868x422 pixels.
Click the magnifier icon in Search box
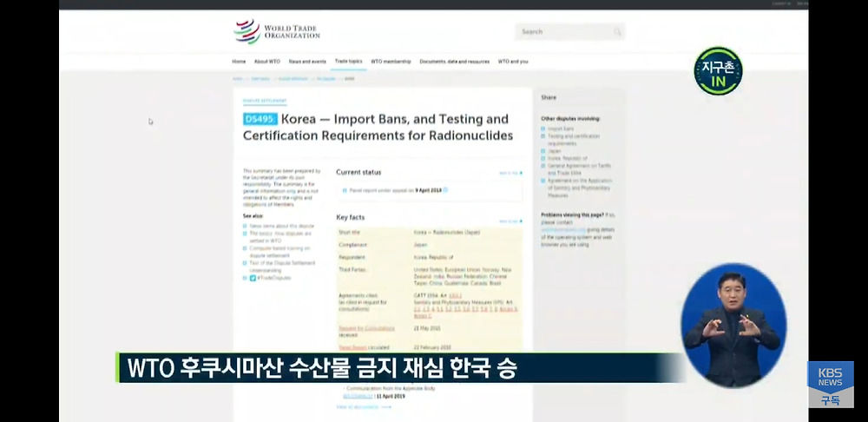[x=617, y=32]
